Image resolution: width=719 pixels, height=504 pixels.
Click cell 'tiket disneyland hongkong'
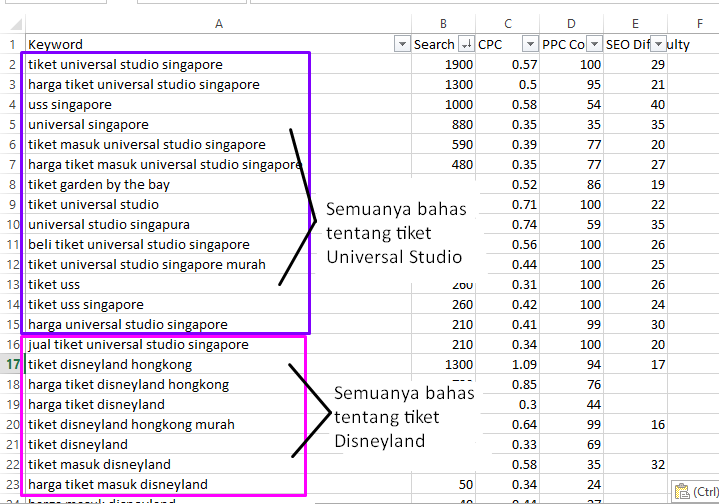pos(218,365)
